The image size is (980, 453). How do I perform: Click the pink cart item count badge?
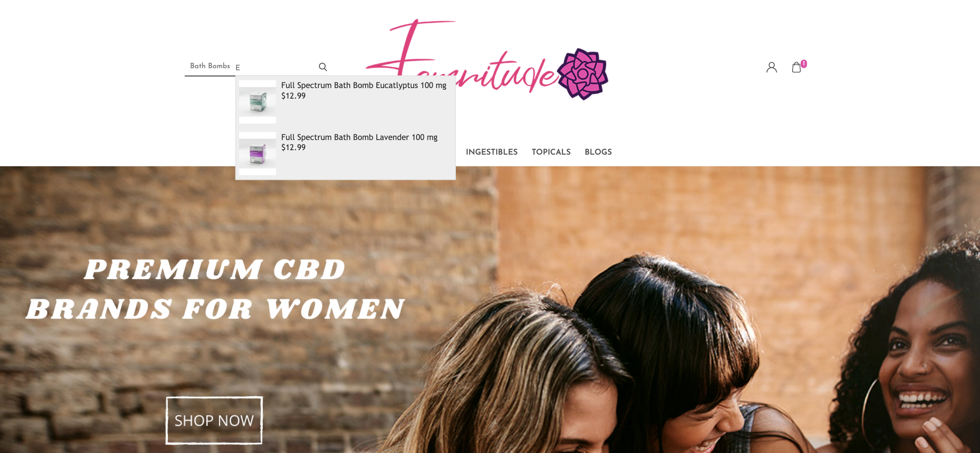[804, 64]
